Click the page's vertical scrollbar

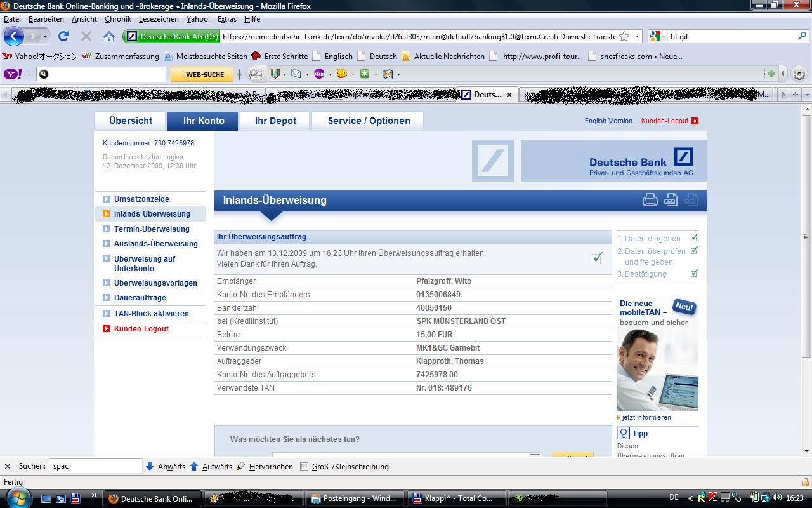pyautogui.click(x=806, y=254)
